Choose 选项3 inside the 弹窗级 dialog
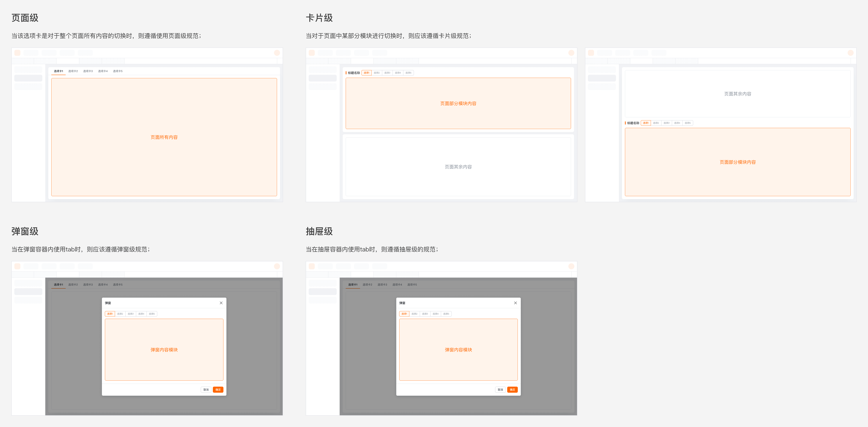The height and width of the screenshot is (427, 868). pos(131,314)
